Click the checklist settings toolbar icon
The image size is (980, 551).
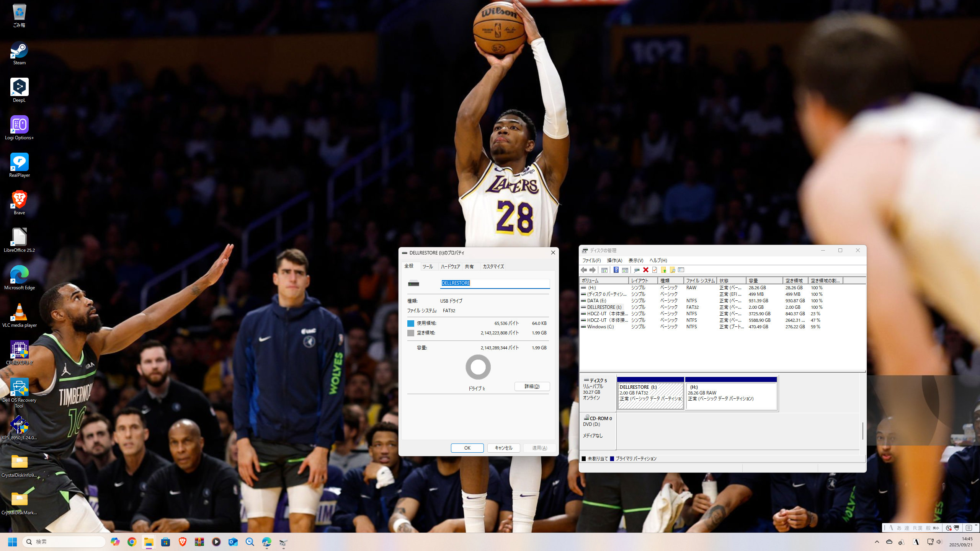[681, 270]
